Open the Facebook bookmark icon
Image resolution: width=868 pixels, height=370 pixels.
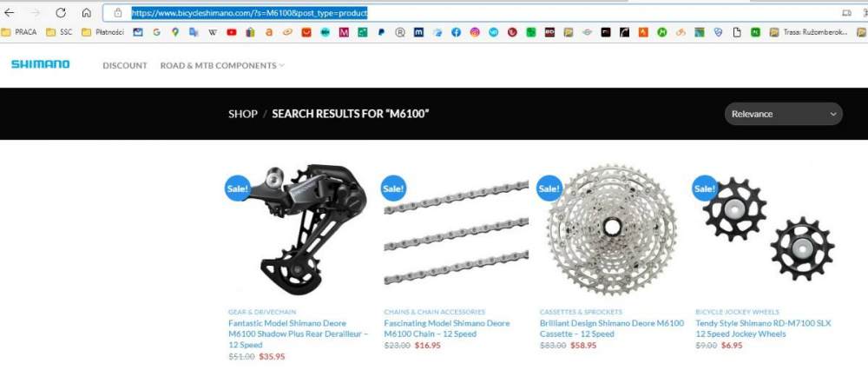[456, 33]
